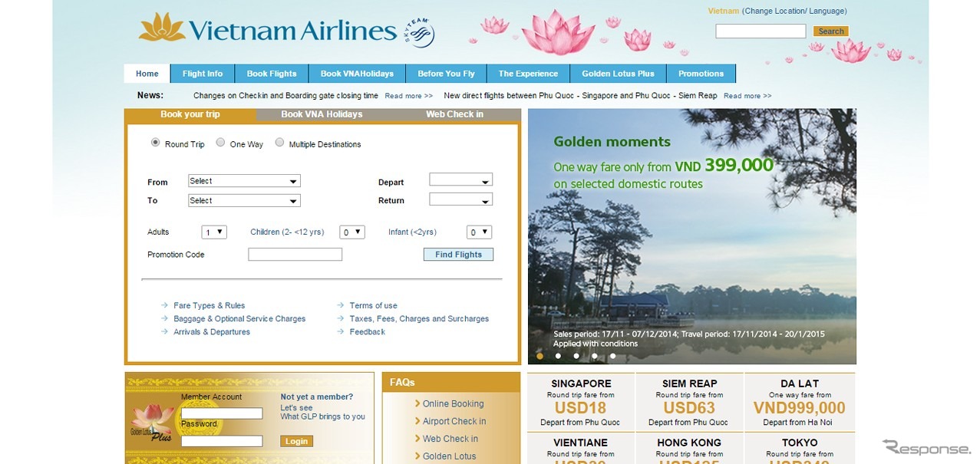Open the Airport Check in FAQ link
This screenshot has width=980, height=464.
pyautogui.click(x=454, y=421)
